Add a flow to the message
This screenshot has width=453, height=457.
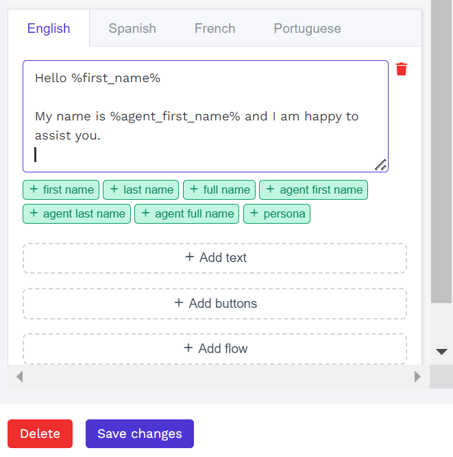[x=215, y=349]
